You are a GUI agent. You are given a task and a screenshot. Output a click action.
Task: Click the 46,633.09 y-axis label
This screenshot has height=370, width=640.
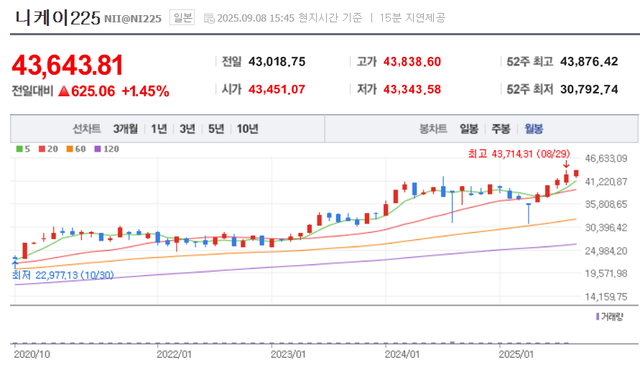click(x=606, y=158)
